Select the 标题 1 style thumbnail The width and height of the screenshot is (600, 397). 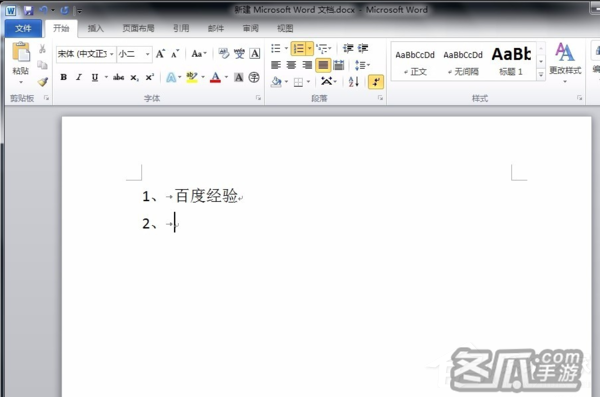coord(511,61)
